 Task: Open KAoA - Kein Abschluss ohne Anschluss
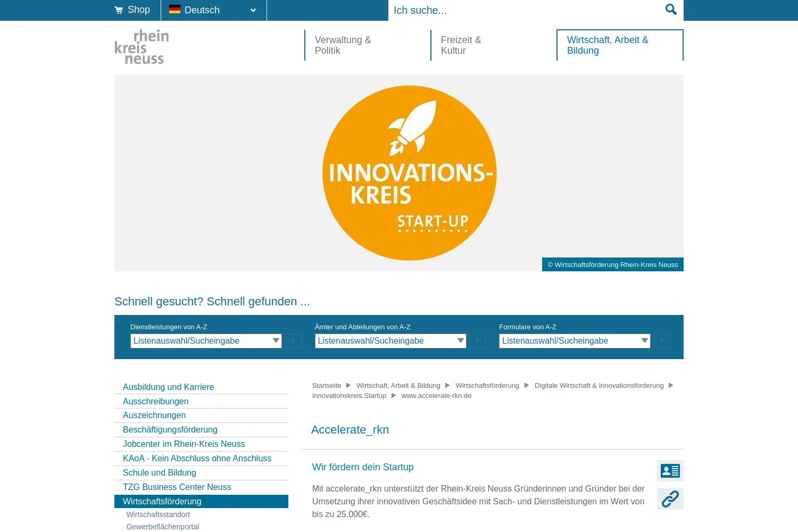click(x=201, y=459)
